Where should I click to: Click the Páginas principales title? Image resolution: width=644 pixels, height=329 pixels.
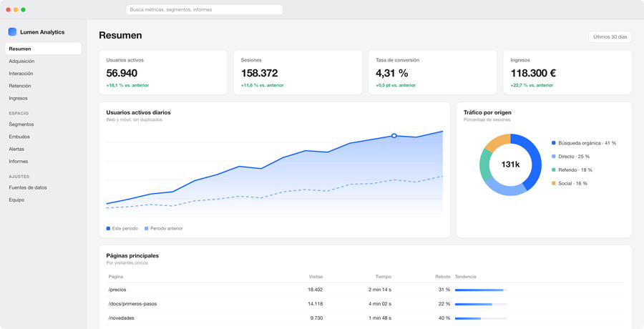pos(132,255)
